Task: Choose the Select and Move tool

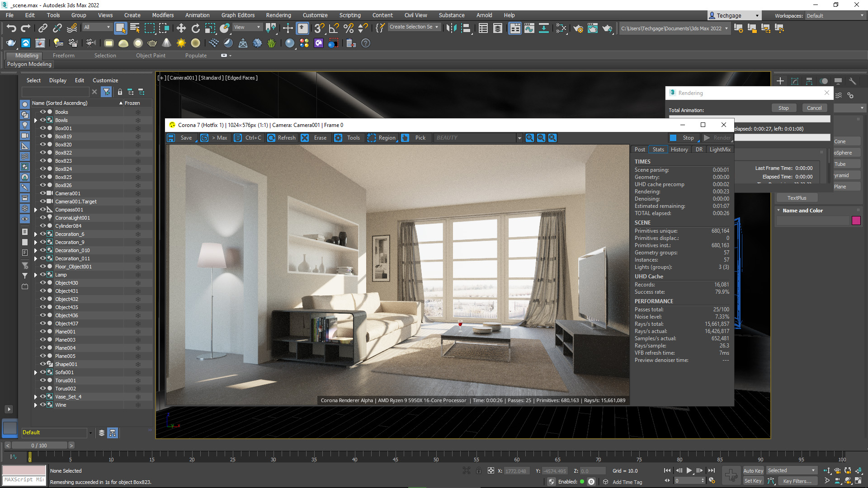Action: [x=181, y=28]
